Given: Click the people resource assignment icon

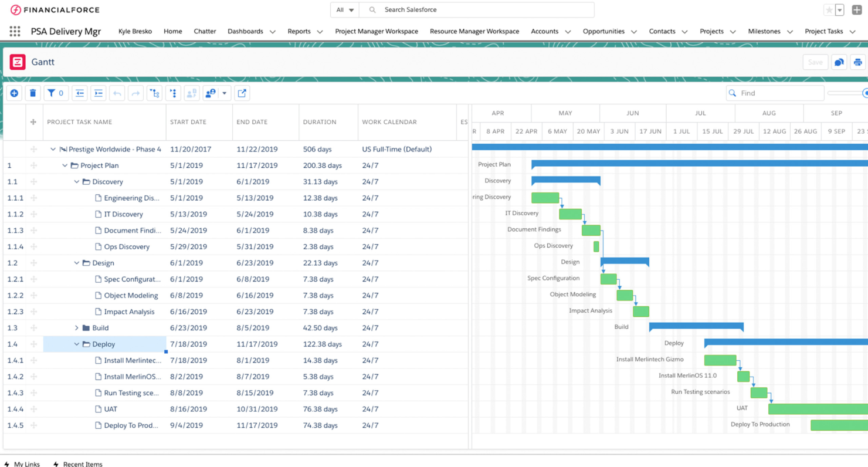Looking at the screenshot, I should coord(210,93).
